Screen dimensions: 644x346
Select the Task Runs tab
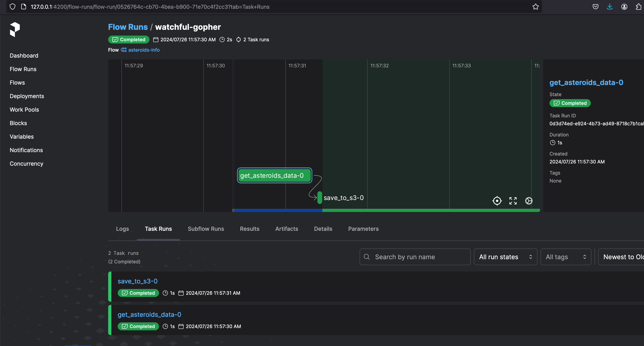(158, 229)
